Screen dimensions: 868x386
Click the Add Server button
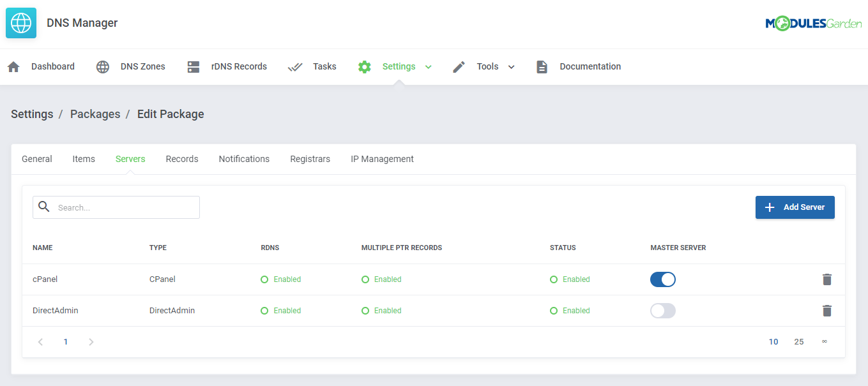tap(795, 207)
